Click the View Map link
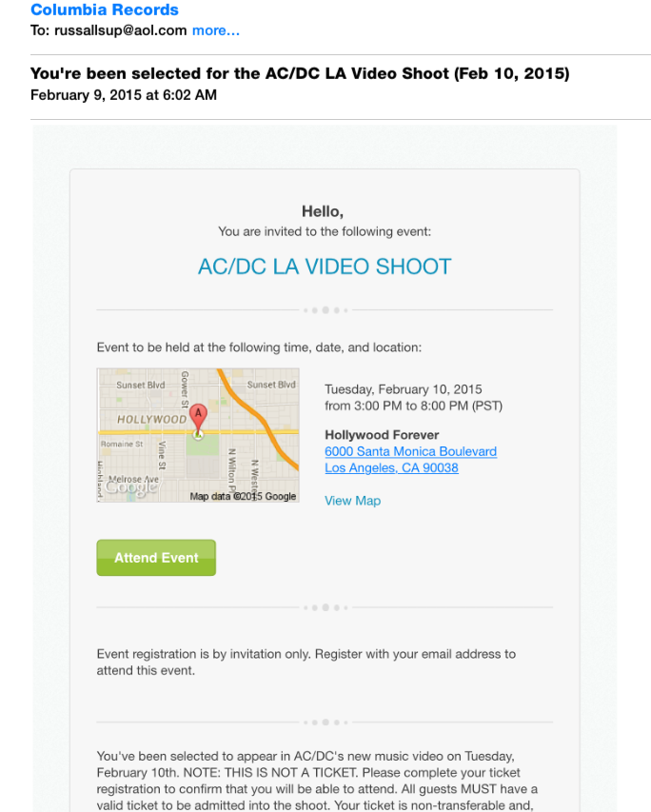This screenshot has height=812, width=651. (x=353, y=501)
